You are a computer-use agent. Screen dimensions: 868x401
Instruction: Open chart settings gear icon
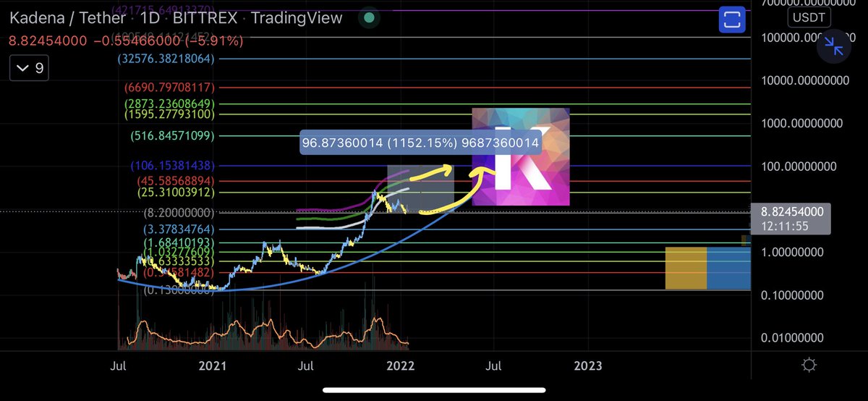click(x=809, y=364)
